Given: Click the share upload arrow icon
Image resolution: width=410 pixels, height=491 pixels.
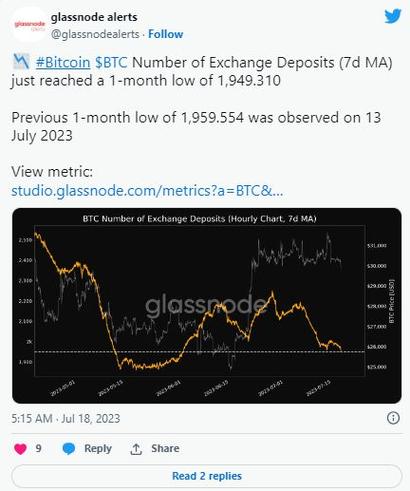Looking at the screenshot, I should [x=136, y=449].
